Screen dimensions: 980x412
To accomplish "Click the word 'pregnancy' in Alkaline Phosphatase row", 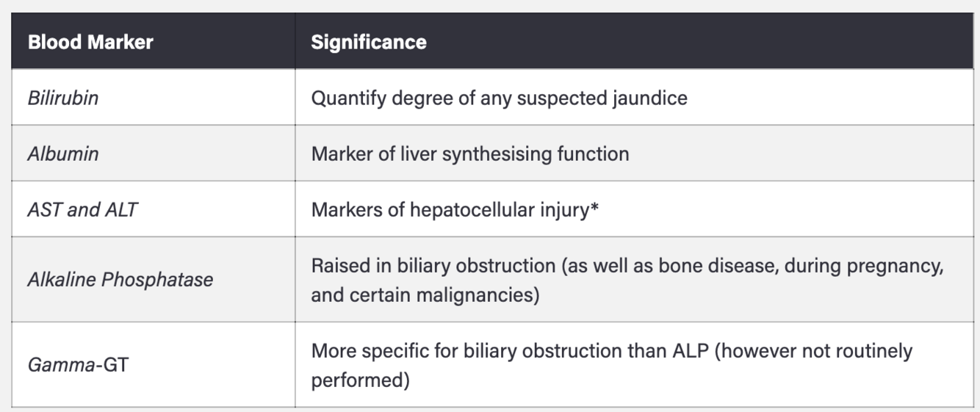I will (x=893, y=267).
